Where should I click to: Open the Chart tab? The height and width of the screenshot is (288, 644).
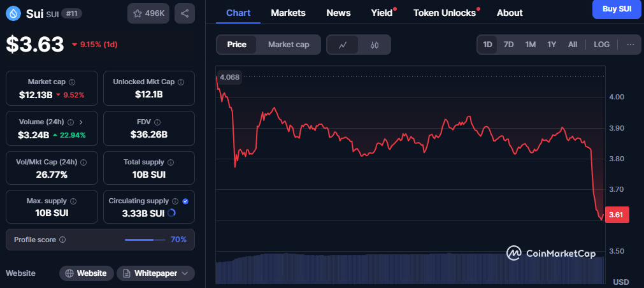[x=238, y=13]
